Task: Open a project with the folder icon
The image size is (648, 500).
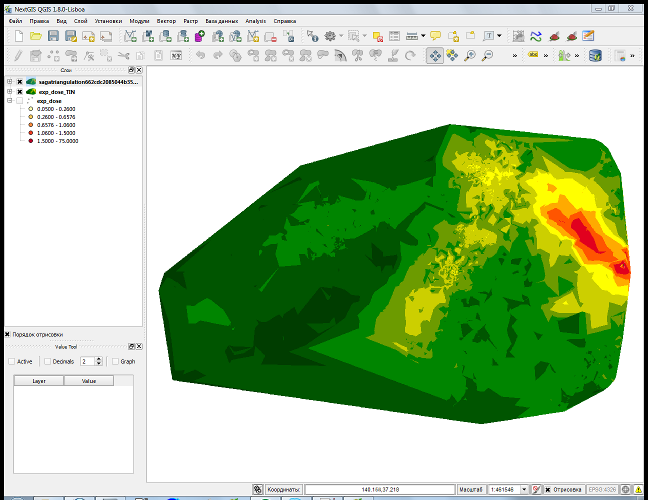Action: (34, 35)
